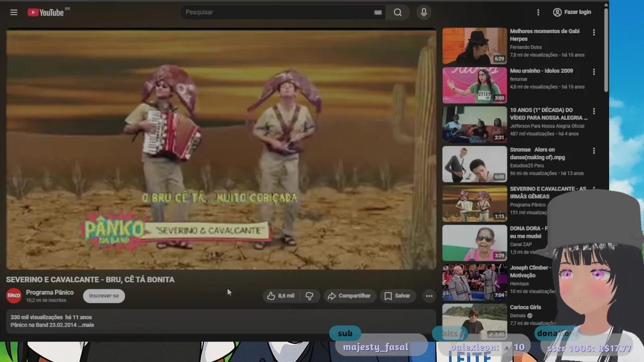644x362 pixels.
Task: Open Joseph Climber Motivação thumbnail
Action: pos(474,283)
